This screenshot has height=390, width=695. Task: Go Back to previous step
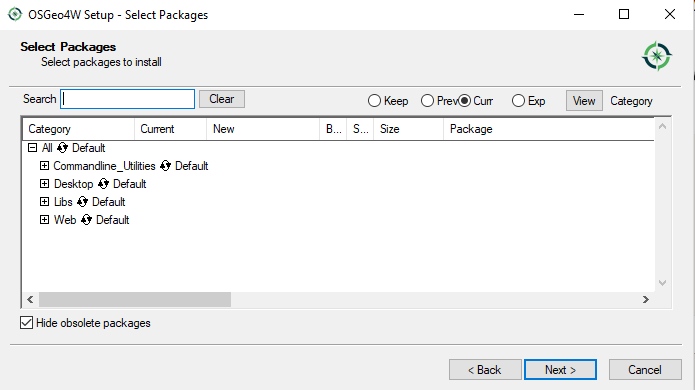tap(485, 370)
